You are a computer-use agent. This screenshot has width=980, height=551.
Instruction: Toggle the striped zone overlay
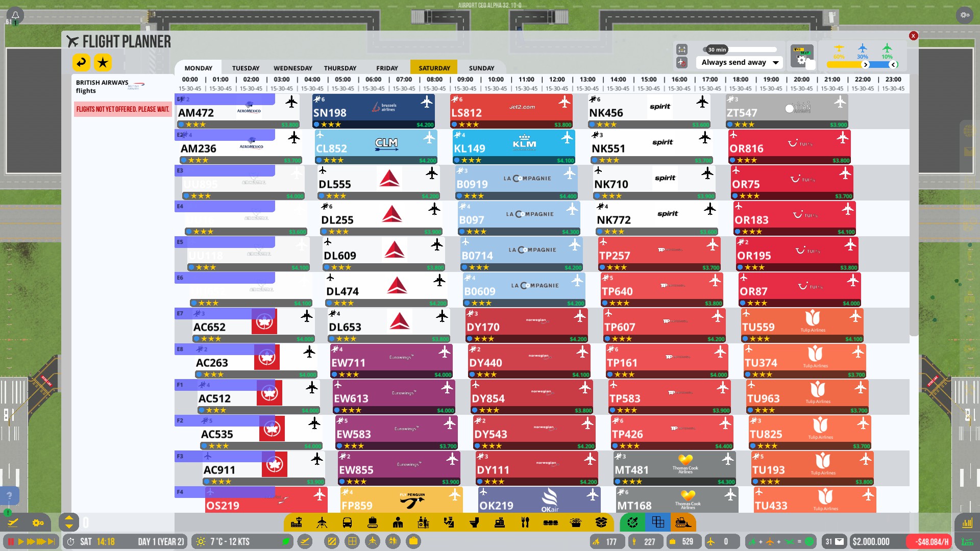pos(332,542)
